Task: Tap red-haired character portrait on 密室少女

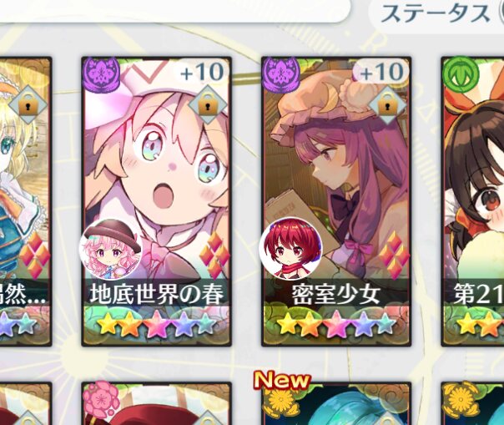Action: point(291,250)
